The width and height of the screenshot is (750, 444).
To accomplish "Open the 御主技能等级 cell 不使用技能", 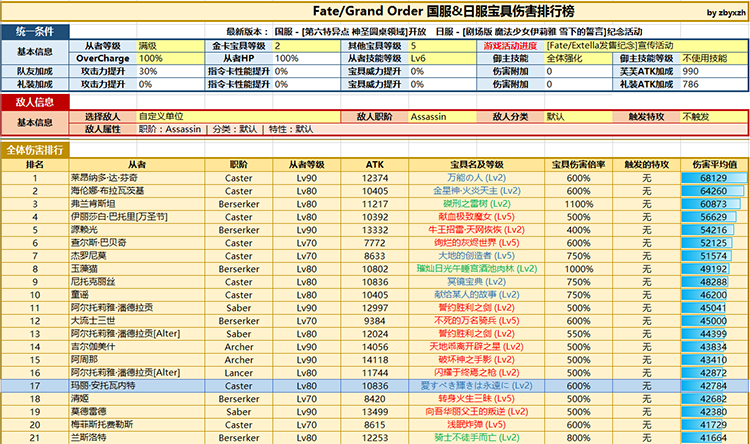I will pos(714,58).
